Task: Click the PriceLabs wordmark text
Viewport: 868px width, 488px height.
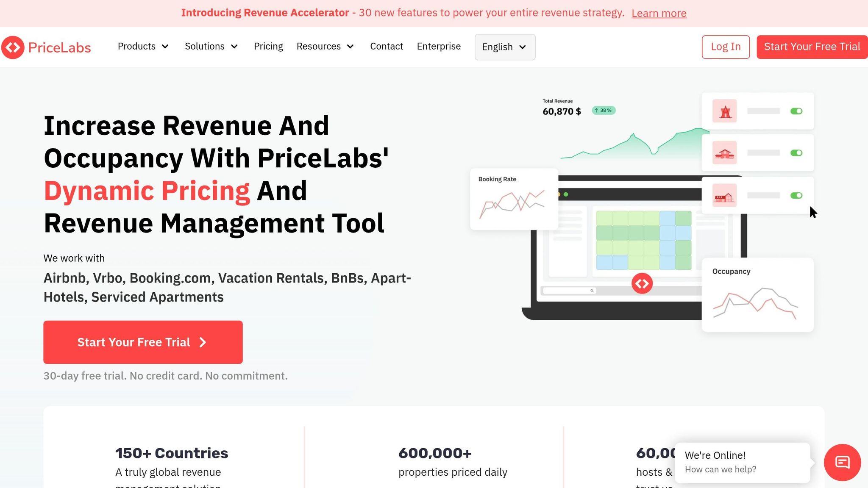Action: coord(59,47)
